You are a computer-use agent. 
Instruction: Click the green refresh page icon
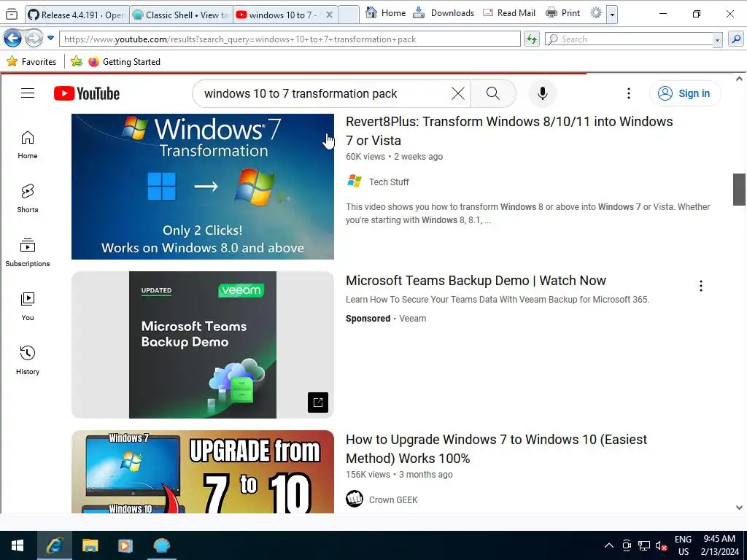point(531,39)
